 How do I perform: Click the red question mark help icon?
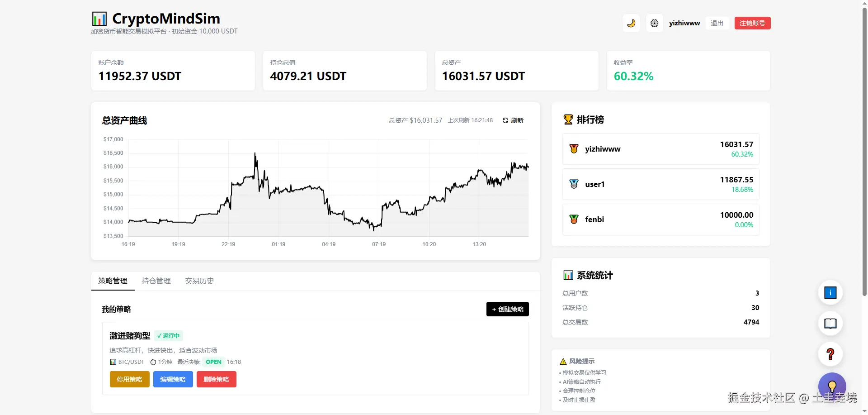pyautogui.click(x=830, y=354)
